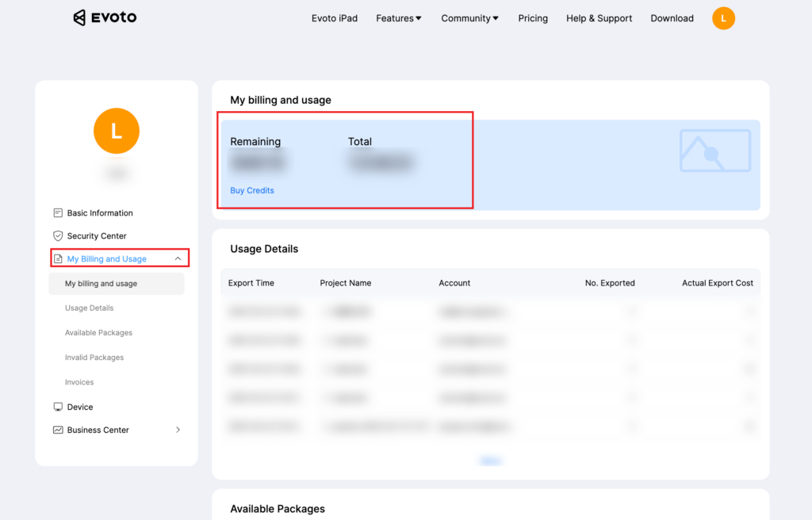Click the Device monitor icon
812x520 pixels.
coord(58,407)
